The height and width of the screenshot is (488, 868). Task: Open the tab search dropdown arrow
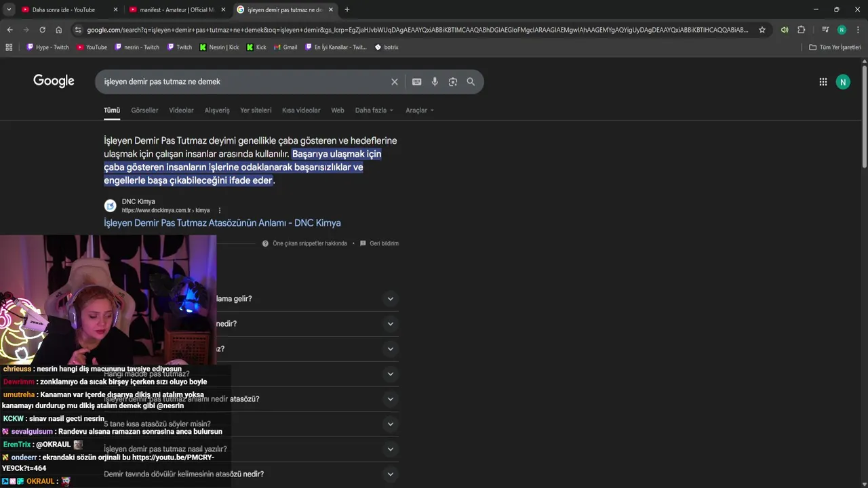9,9
